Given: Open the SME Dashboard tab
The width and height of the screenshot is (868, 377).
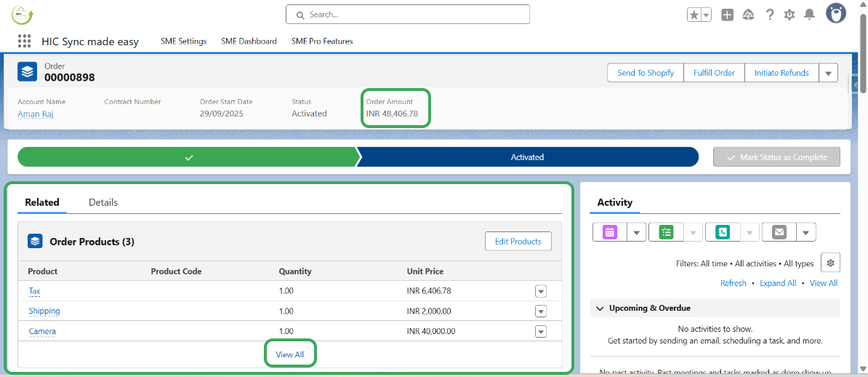Looking at the screenshot, I should tap(249, 41).
